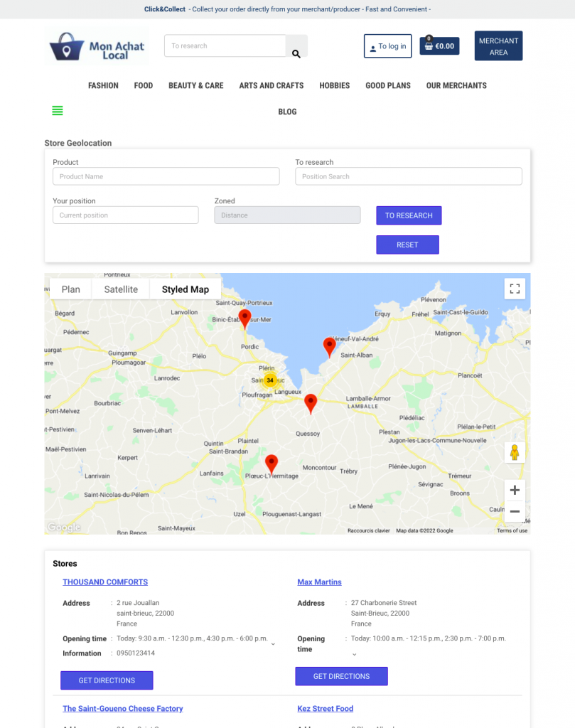Screen dimensions: 575x728
Task: Click the Reset button
Action: [407, 245]
